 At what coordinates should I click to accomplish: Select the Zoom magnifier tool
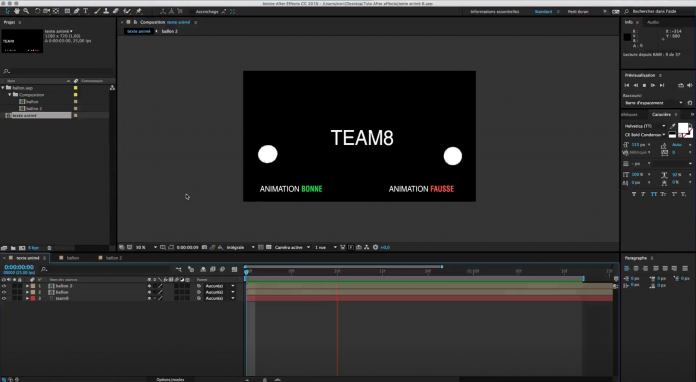(x=26, y=11)
